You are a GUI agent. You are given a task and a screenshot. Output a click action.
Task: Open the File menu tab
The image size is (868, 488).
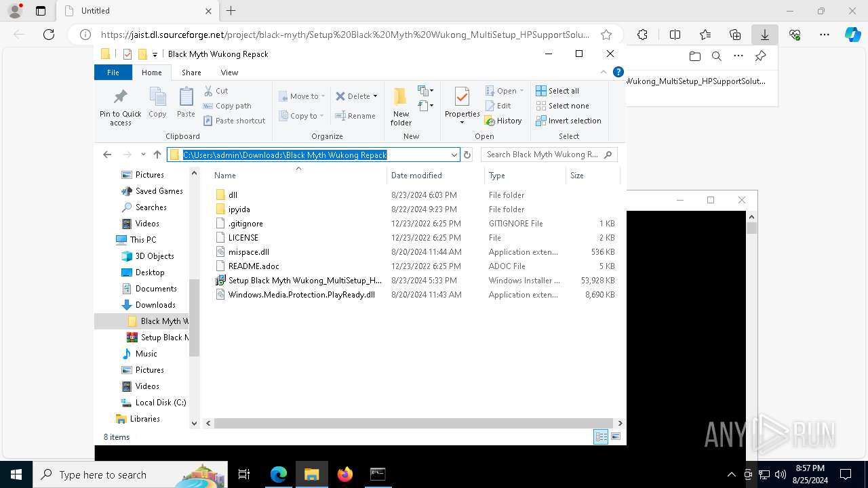pyautogui.click(x=113, y=73)
